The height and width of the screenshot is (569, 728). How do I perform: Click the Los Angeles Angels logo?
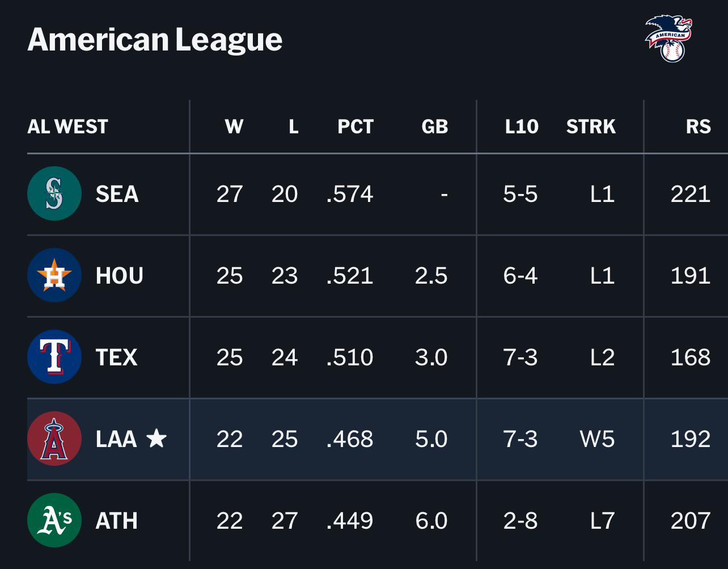[54, 439]
